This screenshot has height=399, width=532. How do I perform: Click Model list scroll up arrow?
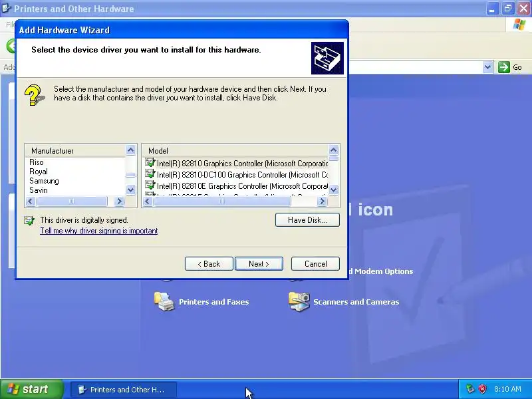coord(334,150)
